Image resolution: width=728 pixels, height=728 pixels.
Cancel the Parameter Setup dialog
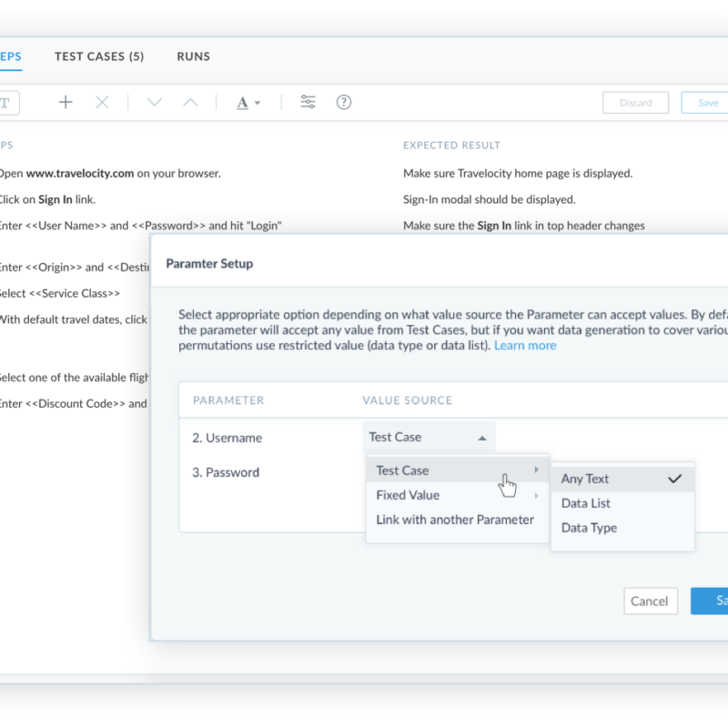click(x=650, y=601)
